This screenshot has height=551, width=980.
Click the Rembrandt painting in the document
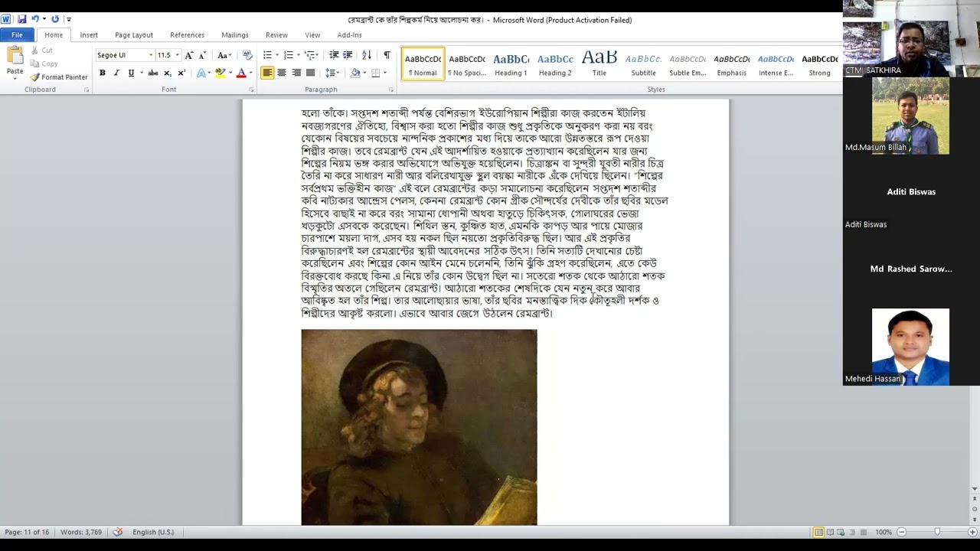click(x=419, y=427)
